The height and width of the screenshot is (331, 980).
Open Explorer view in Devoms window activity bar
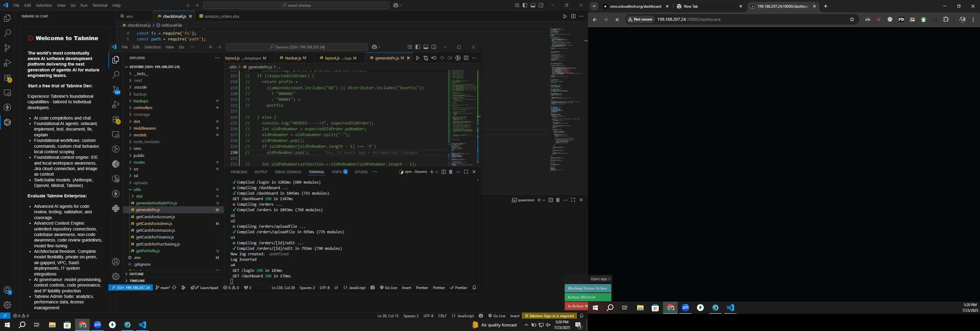tap(116, 60)
